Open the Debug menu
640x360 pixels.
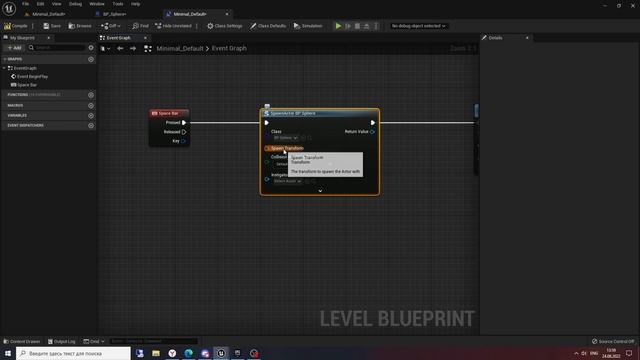[75, 4]
